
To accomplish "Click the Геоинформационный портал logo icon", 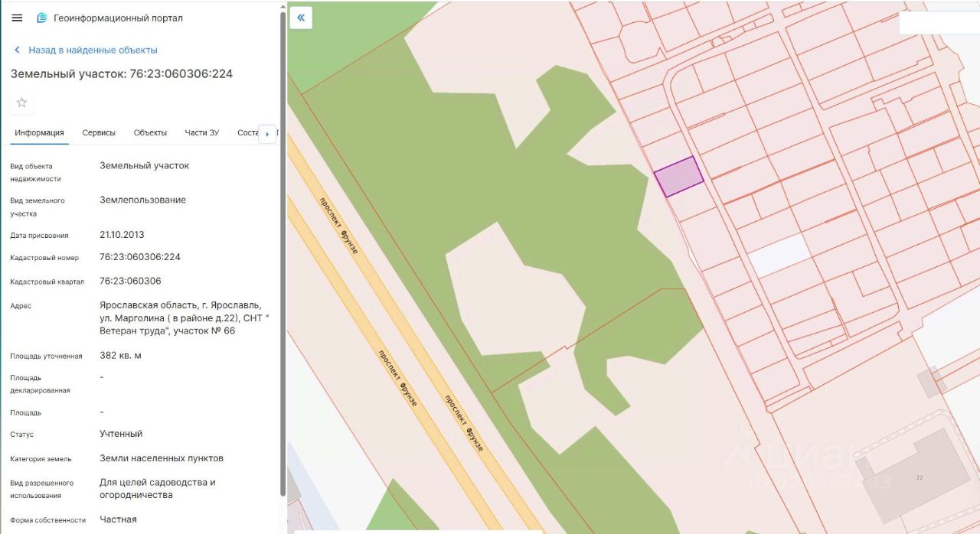I will [41, 18].
